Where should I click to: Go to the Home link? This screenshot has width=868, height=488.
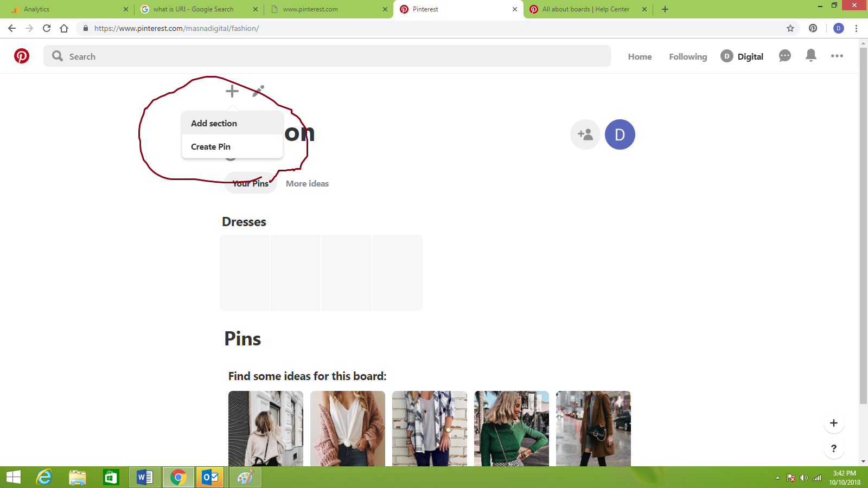tap(640, 56)
